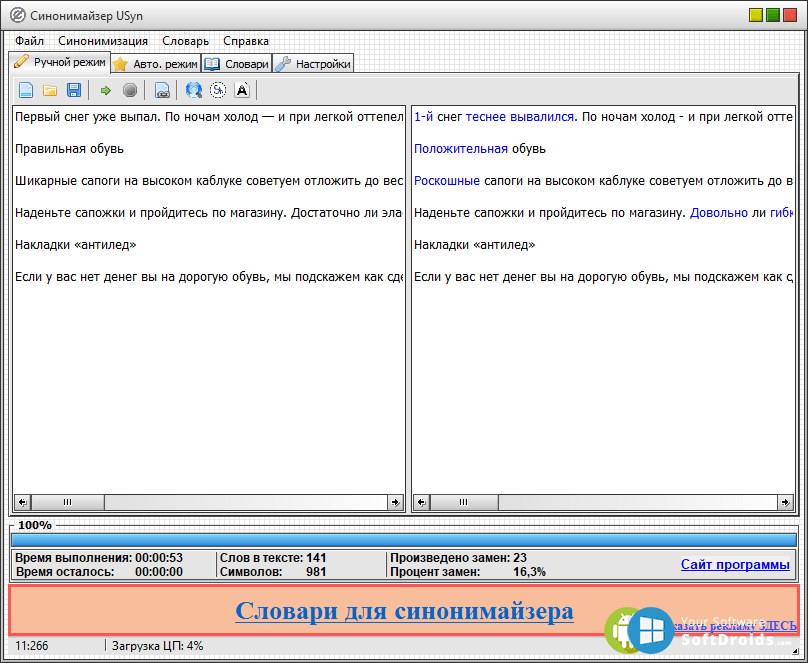
Task: Switch to the Ручной режим tab
Action: (60, 62)
